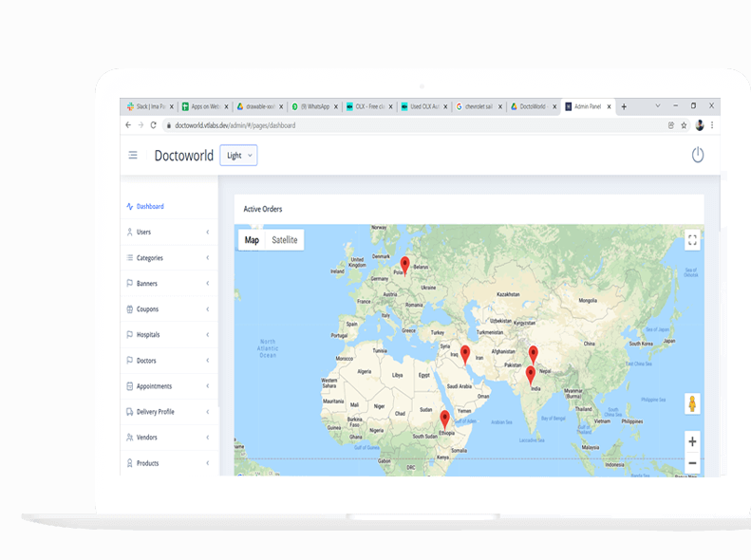The image size is (751, 560).
Task: Zoom out the map with minus button
Action: tap(692, 463)
